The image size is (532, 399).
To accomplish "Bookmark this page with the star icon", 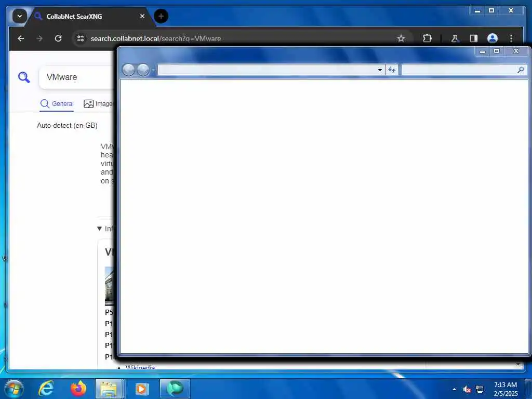I will coord(401,38).
